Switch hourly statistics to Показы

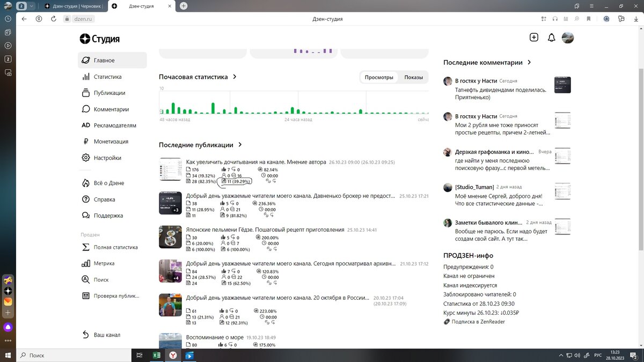pyautogui.click(x=413, y=77)
